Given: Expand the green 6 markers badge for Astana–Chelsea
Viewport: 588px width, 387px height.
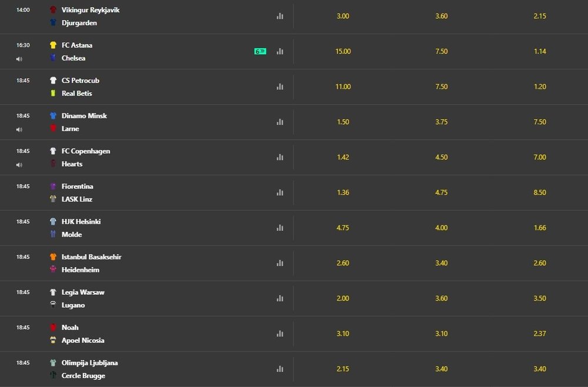Looking at the screenshot, I should coord(260,52).
